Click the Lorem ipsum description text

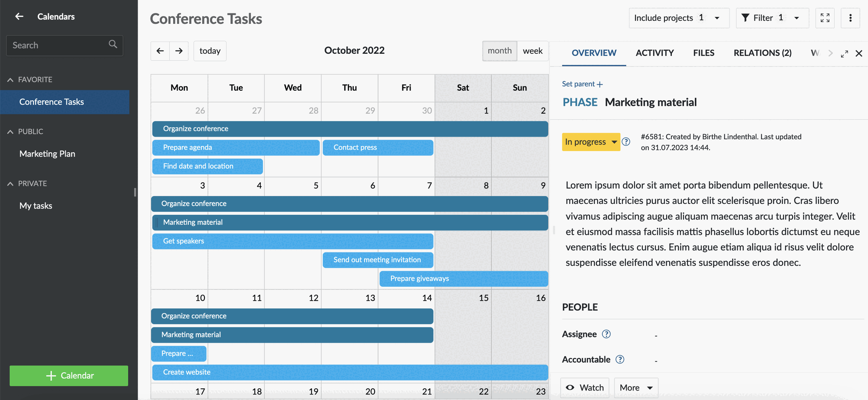click(713, 224)
